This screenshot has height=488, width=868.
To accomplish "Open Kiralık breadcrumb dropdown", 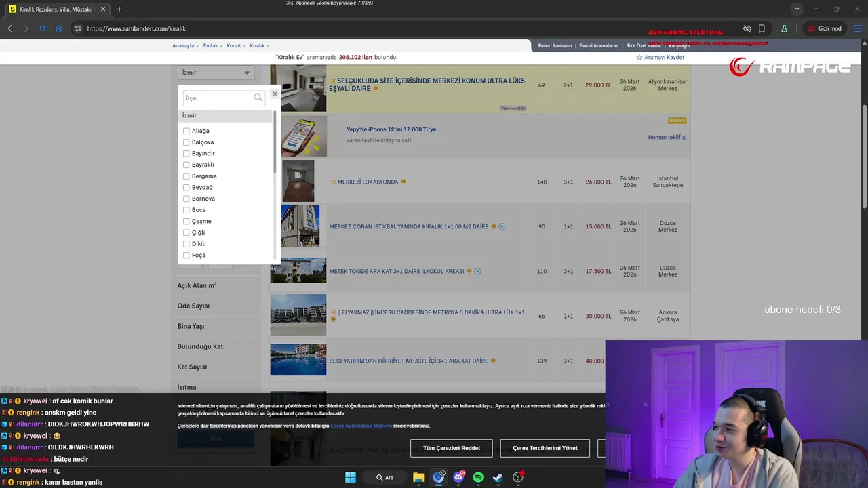I will coord(257,45).
